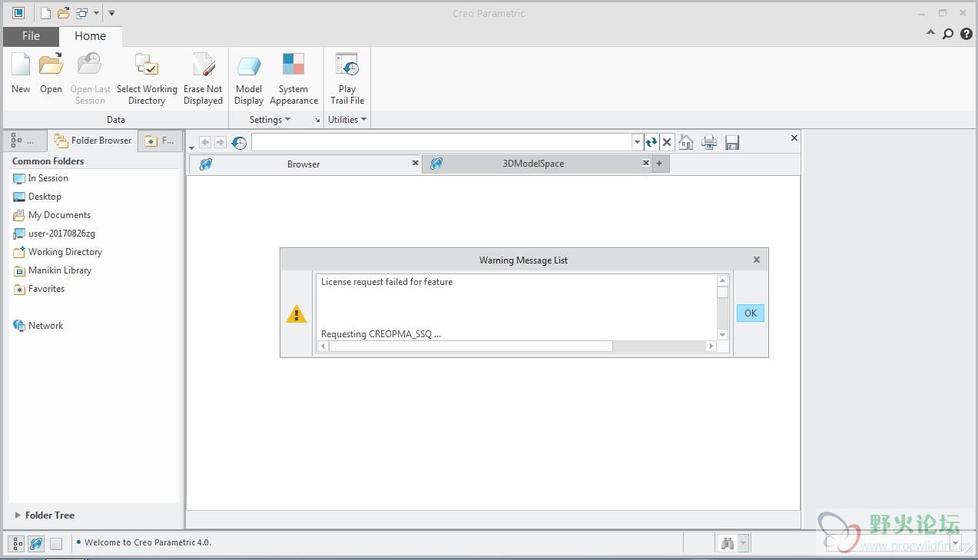Image resolution: width=978 pixels, height=560 pixels.
Task: Toggle full screen status bar icon
Action: (x=56, y=543)
